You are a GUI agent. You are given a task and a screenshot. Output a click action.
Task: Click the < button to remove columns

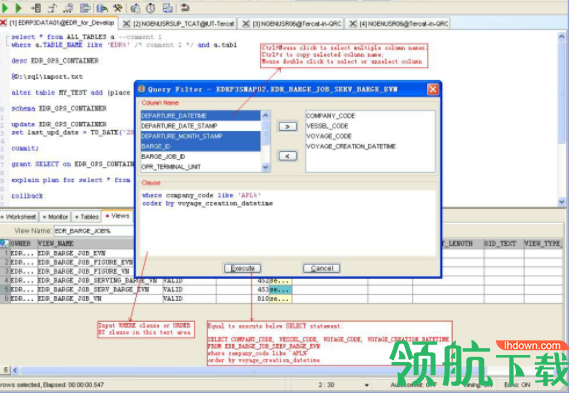tap(287, 156)
